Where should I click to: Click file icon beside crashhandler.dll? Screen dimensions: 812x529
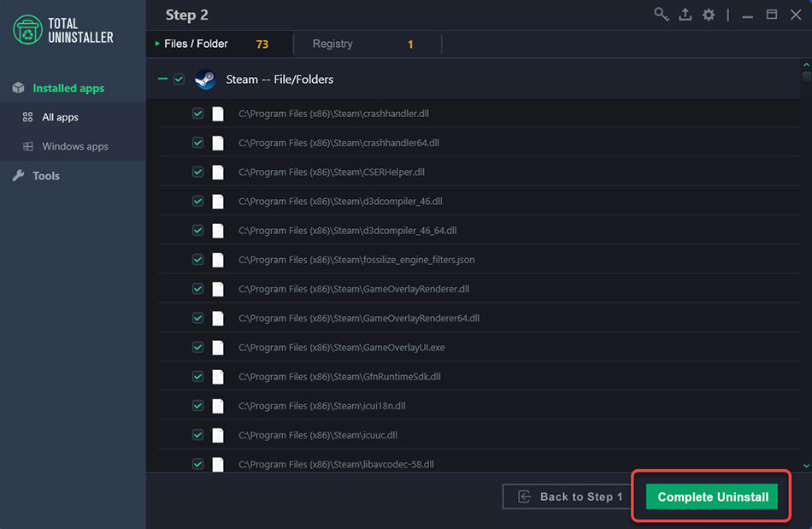[218, 114]
